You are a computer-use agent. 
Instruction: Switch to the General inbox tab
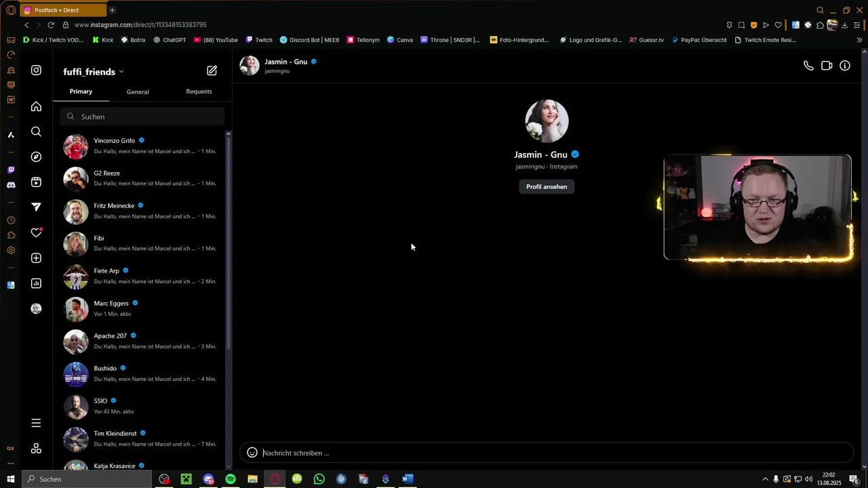[x=138, y=91]
